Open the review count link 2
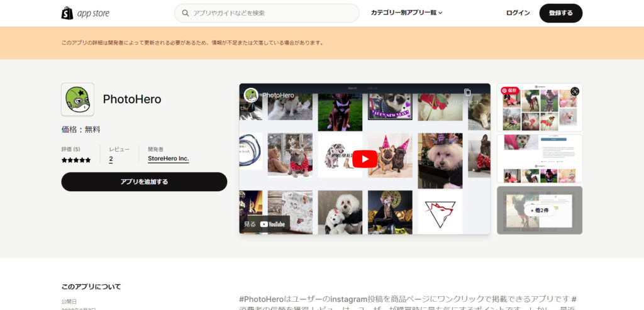 (111, 159)
